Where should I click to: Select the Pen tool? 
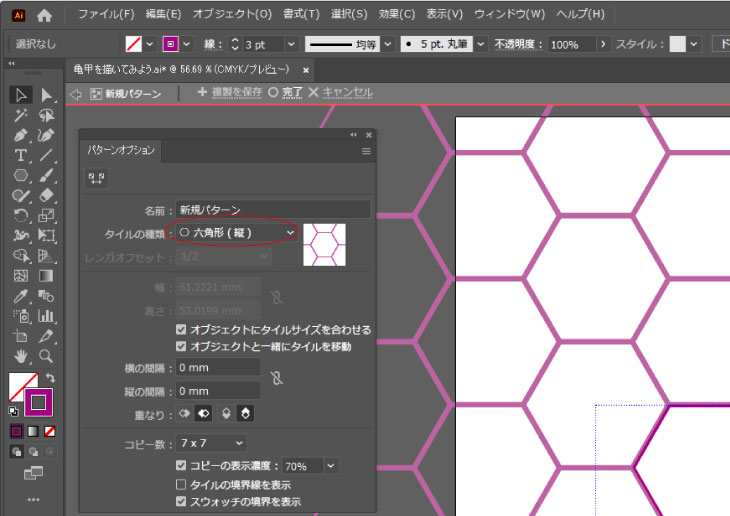21,135
